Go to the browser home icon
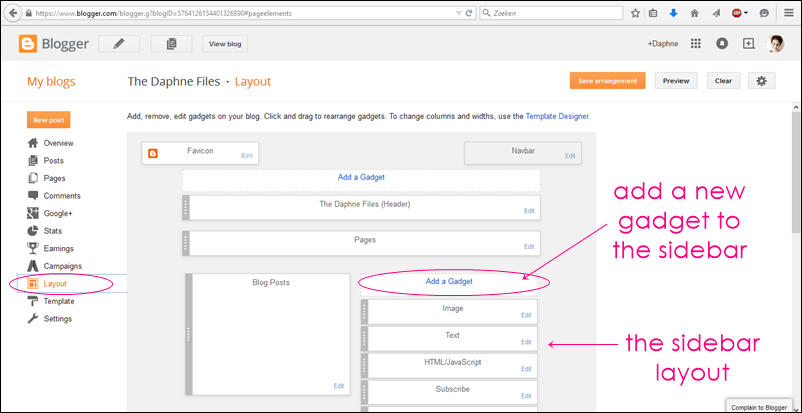This screenshot has height=413, width=802. tap(695, 14)
